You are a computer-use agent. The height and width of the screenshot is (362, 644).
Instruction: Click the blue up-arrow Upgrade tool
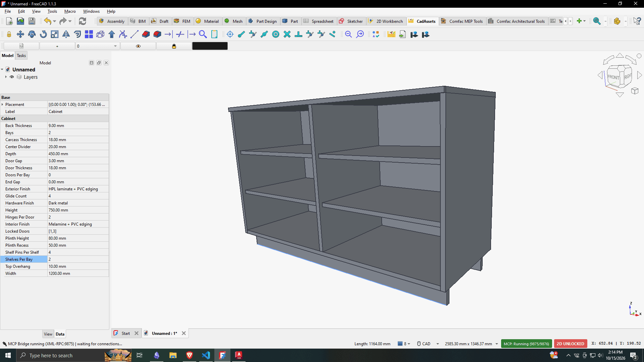coord(112,34)
